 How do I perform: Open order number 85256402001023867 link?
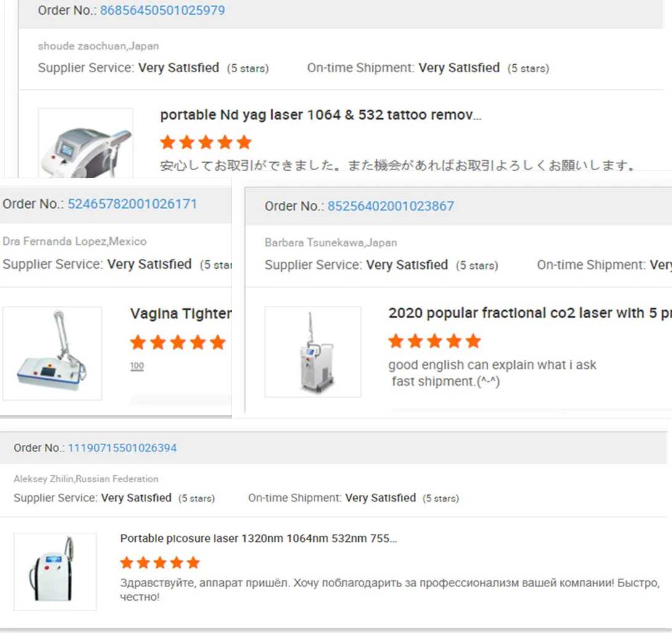point(390,207)
